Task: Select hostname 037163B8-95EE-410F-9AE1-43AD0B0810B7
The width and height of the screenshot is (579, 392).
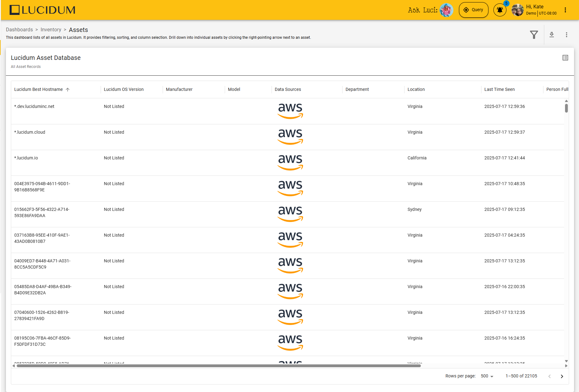Action: [42, 238]
